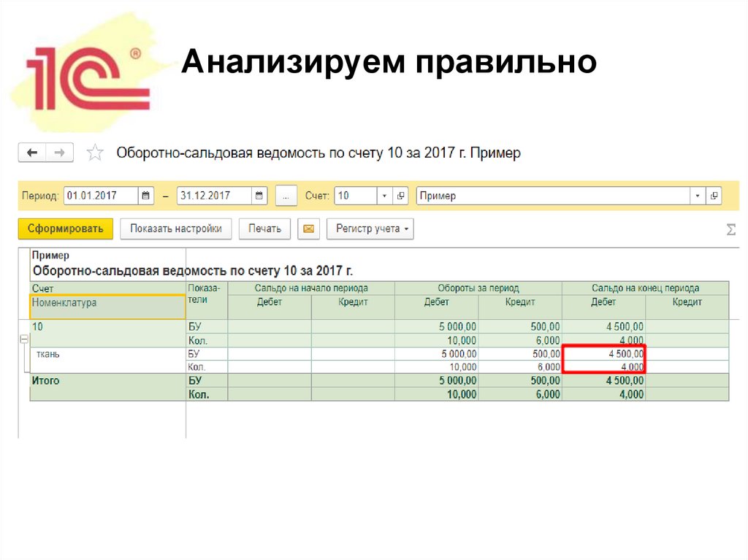Screen dimensions: 748x560
Task: Click the sigma icon to show totals
Action: [730, 229]
